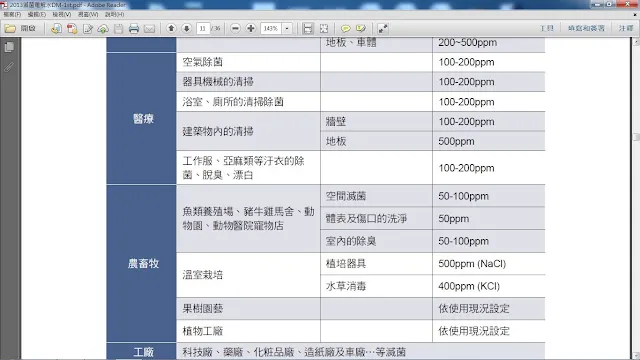This screenshot has width=640, height=360.
Task: Click the 魚類養殖場、豬牛雞馬舍 cell
Action: [x=249, y=218]
